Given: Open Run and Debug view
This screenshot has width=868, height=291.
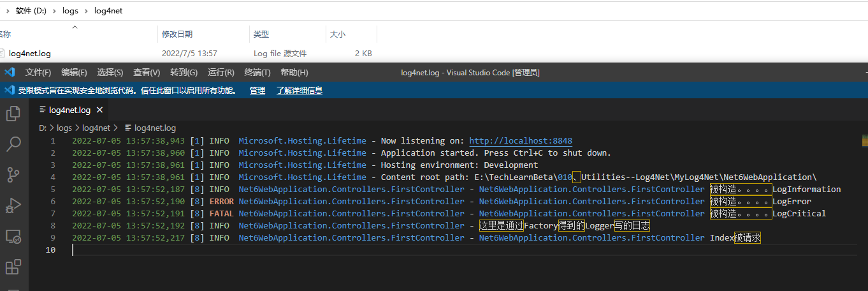Looking at the screenshot, I should coord(13,205).
